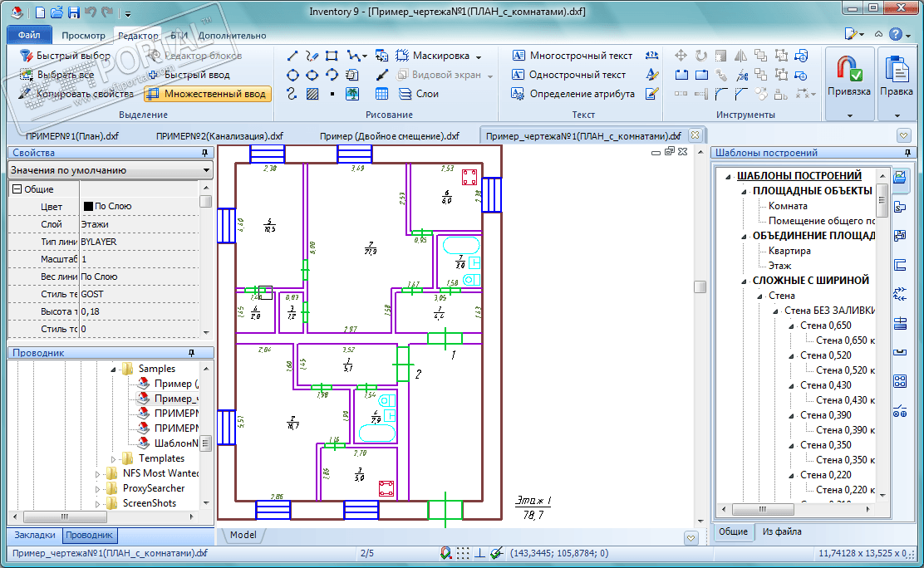Select the Move tool in Инструменты
Image resolution: width=924 pixels, height=568 pixels.
pos(681,56)
